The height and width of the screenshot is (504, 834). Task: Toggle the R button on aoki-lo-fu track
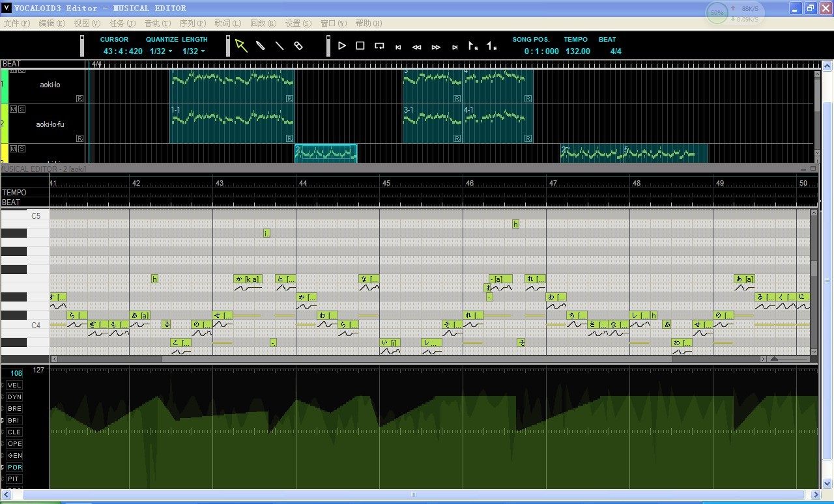coord(79,138)
